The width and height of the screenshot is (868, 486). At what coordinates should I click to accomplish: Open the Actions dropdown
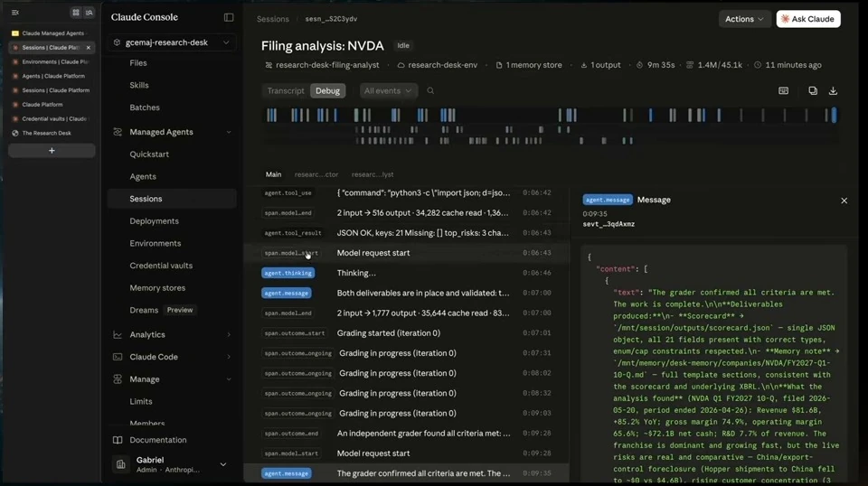(x=744, y=19)
